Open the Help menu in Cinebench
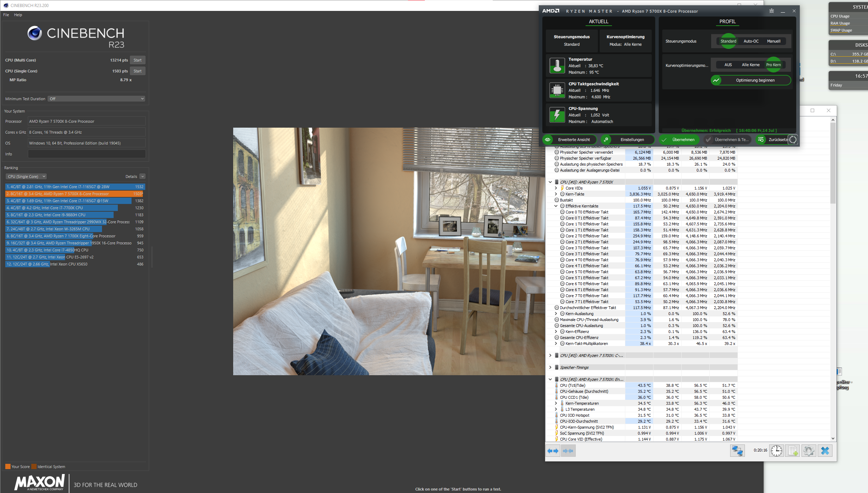The width and height of the screenshot is (868, 493). (18, 15)
